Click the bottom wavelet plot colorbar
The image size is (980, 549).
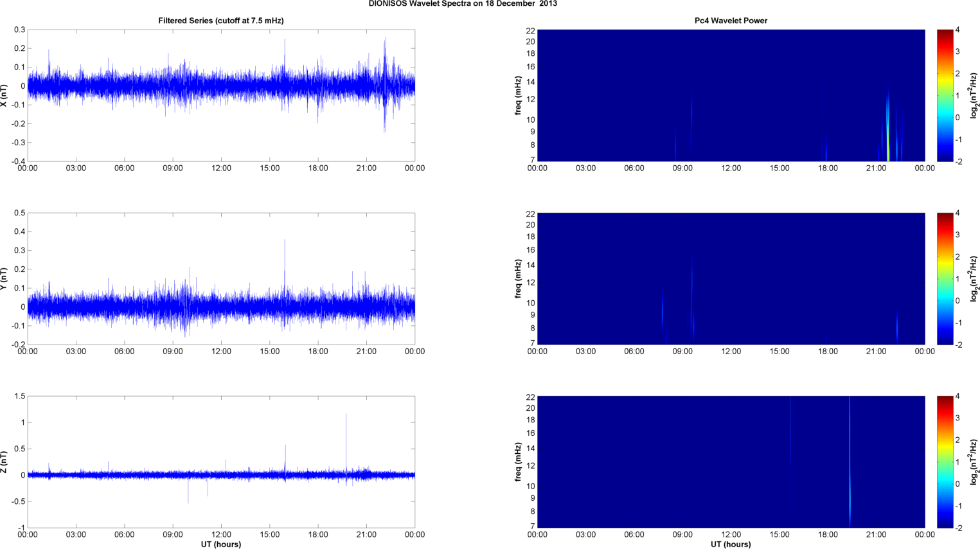945,462
